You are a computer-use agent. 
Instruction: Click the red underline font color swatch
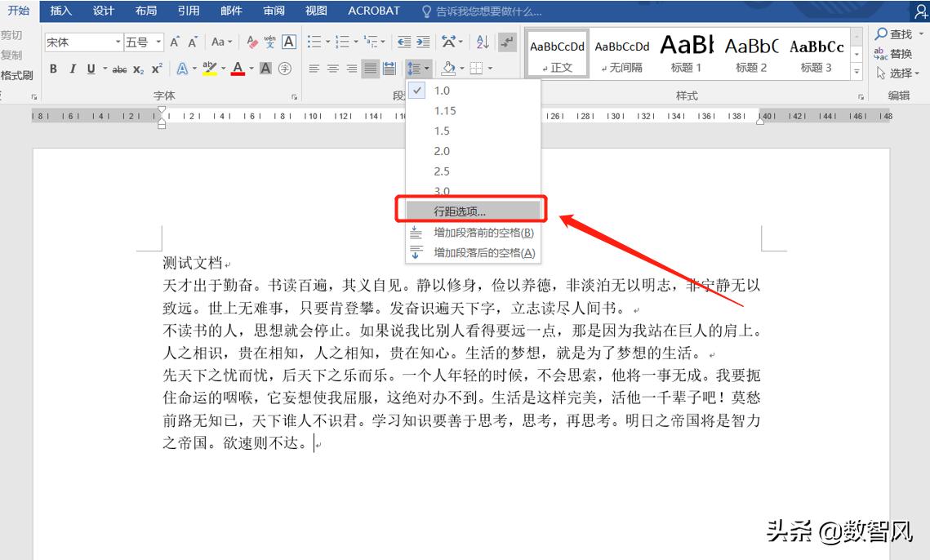point(237,69)
